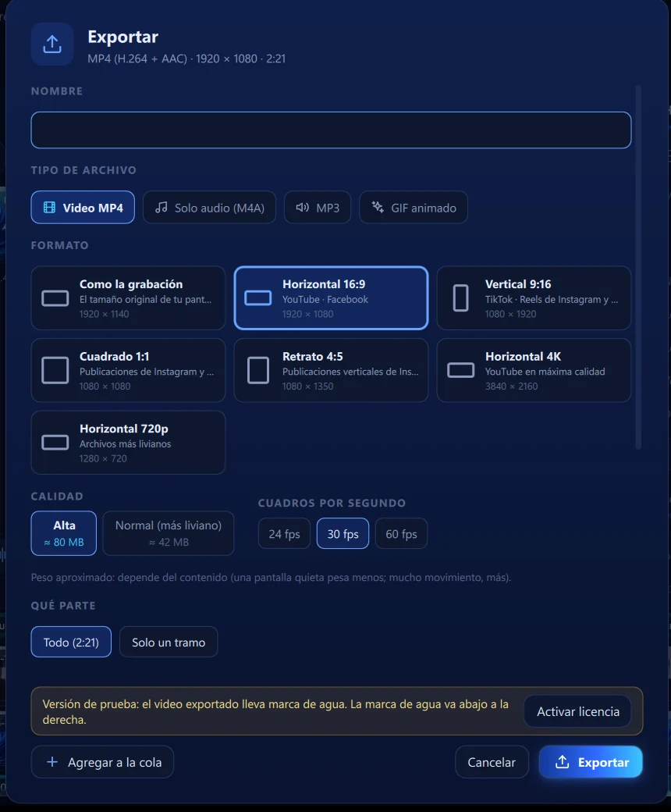Click the Horizontal 16:9 format icon
671x812 pixels.
[258, 298]
